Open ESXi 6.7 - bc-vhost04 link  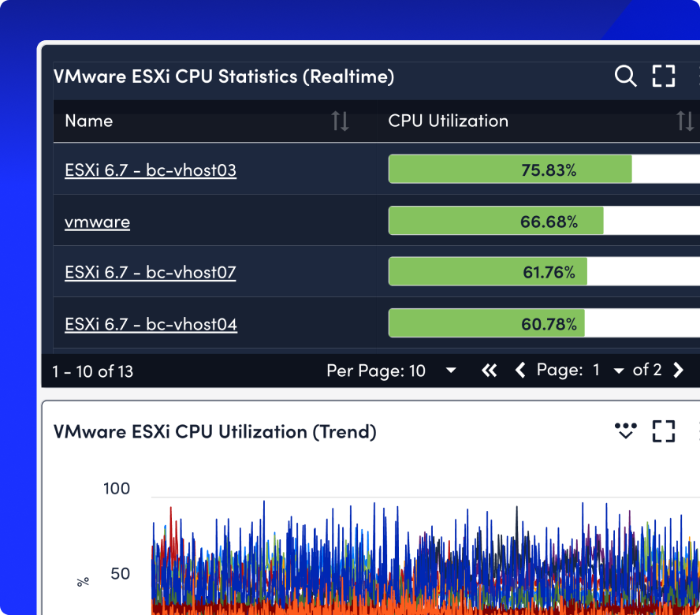point(151,324)
